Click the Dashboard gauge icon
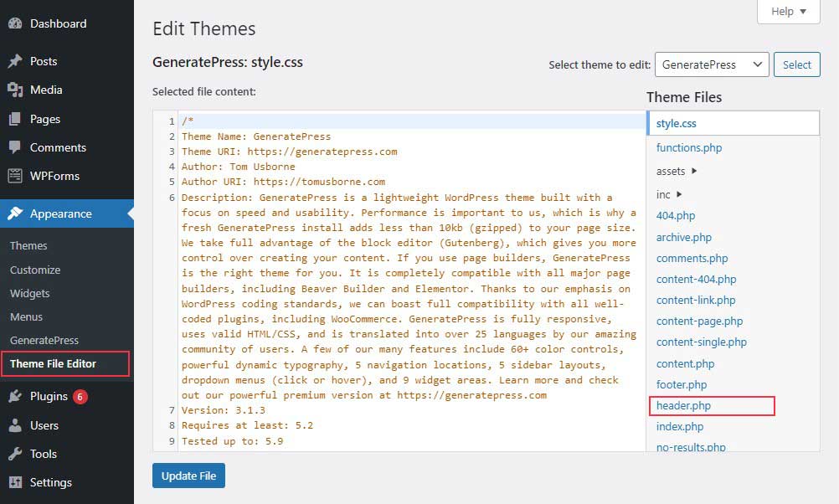The width and height of the screenshot is (839, 504). coord(15,24)
